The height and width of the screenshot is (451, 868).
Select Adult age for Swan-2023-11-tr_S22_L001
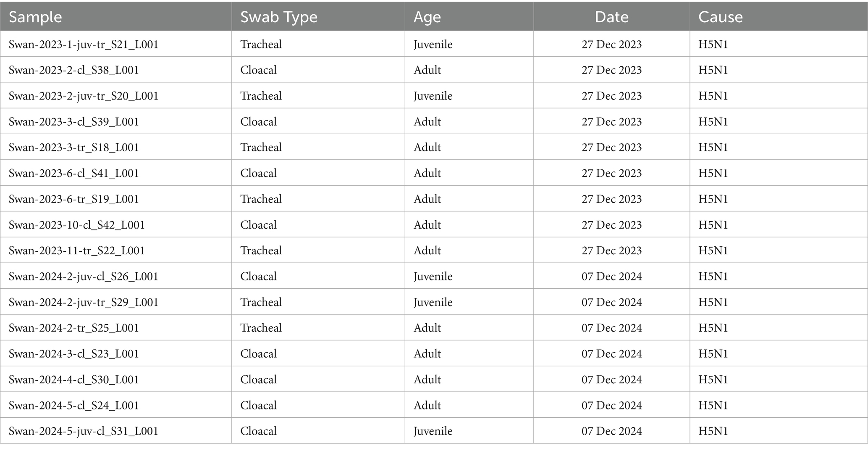point(427,251)
